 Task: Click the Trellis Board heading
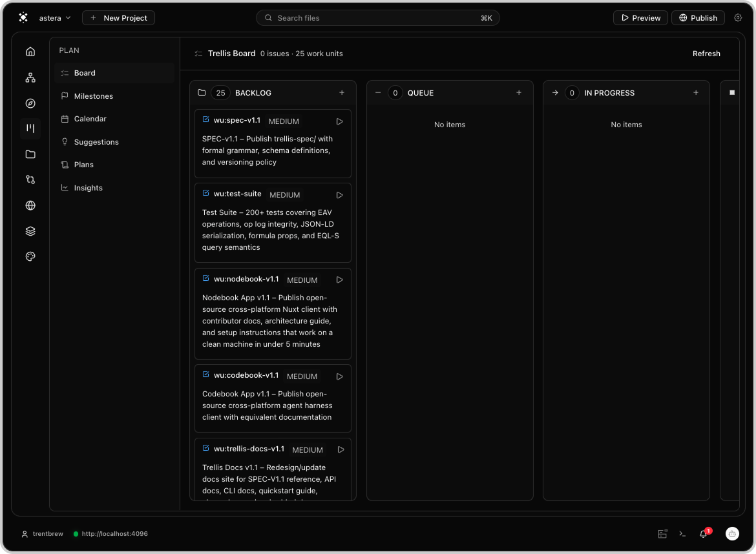click(x=231, y=54)
